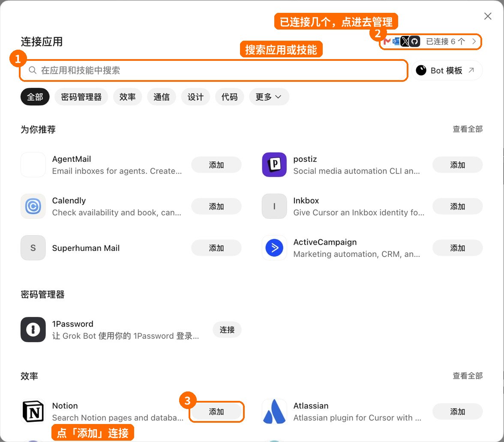Select the 通信 filter tab

tap(161, 97)
